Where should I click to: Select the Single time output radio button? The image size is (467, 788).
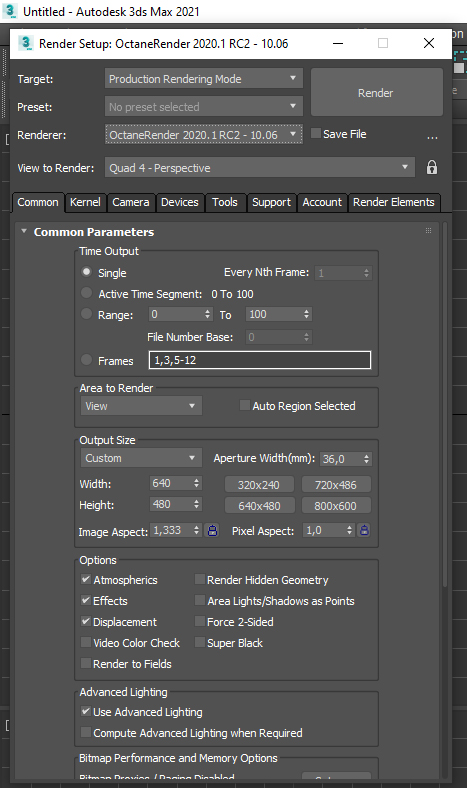tap(86, 272)
